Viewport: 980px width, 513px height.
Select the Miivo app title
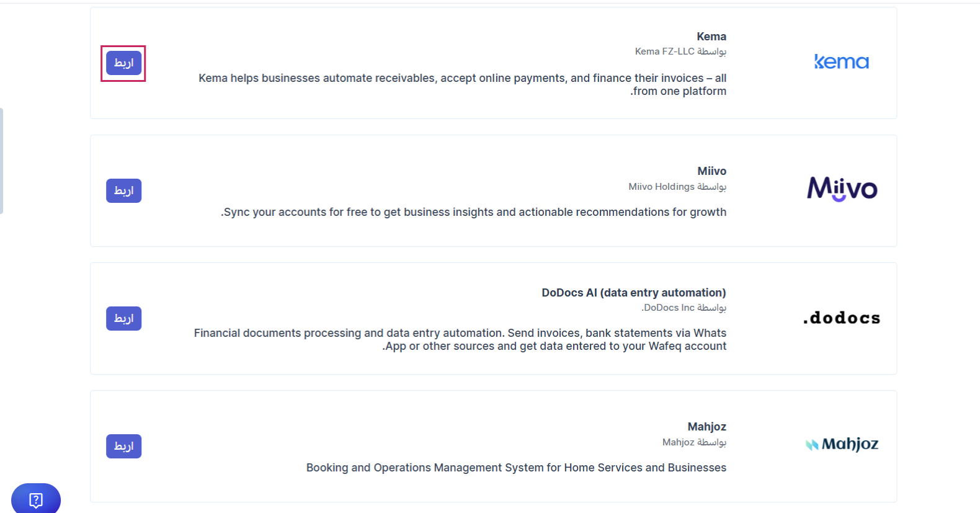coord(711,171)
